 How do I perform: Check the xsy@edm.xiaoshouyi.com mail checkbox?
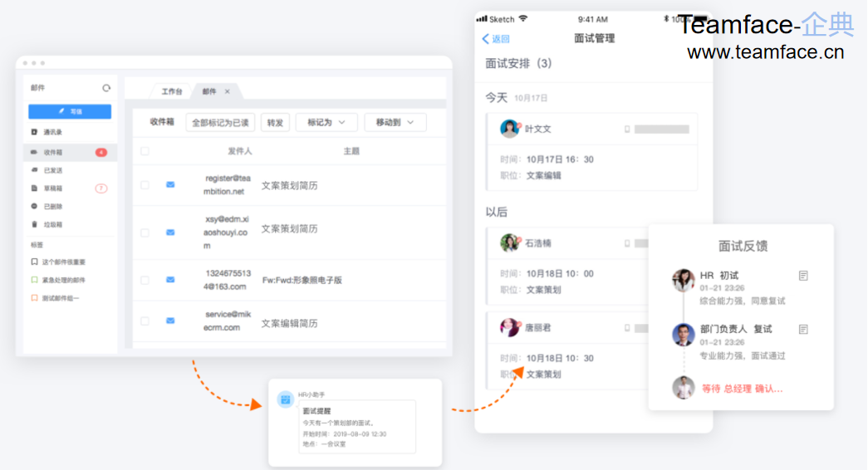145,233
